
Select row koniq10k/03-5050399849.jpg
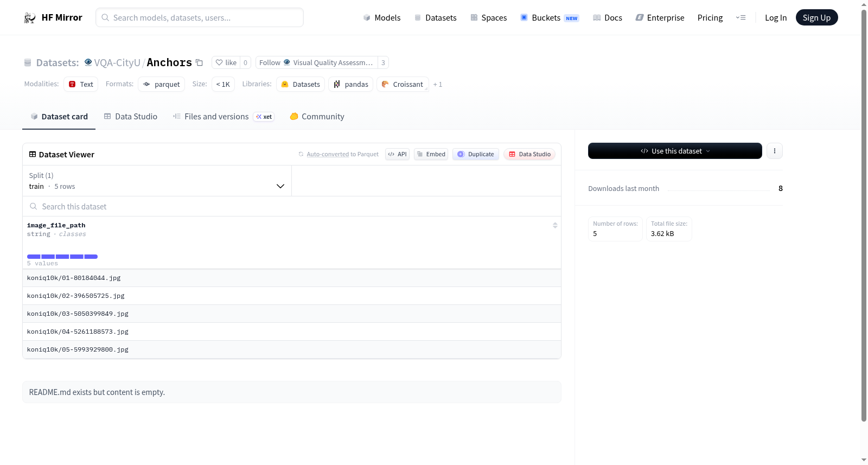[x=292, y=314]
